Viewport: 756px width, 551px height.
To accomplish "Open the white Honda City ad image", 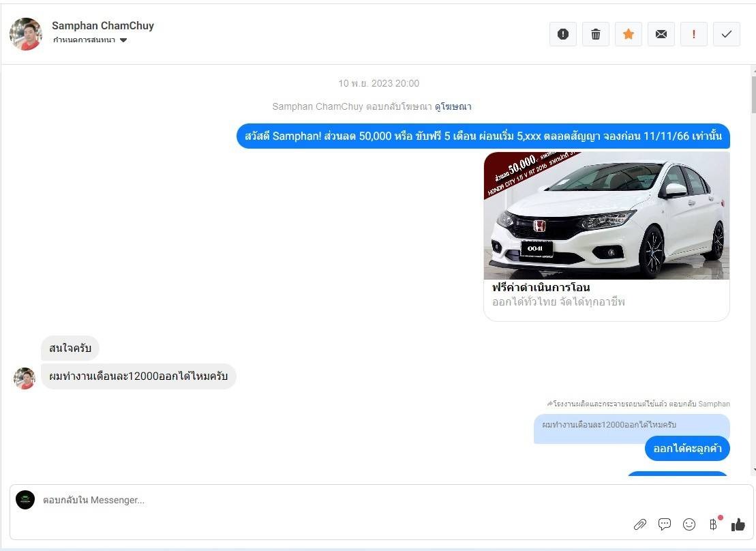I will coord(607,215).
